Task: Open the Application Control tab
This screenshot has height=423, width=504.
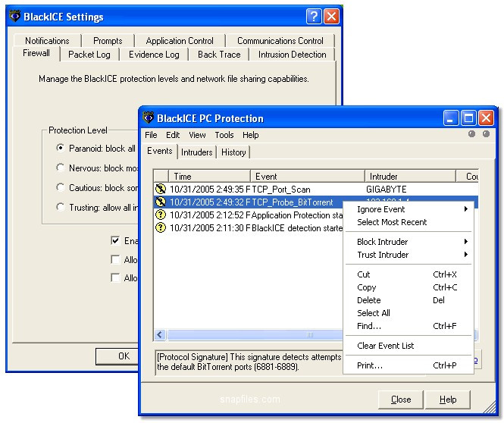Action: pyautogui.click(x=180, y=41)
